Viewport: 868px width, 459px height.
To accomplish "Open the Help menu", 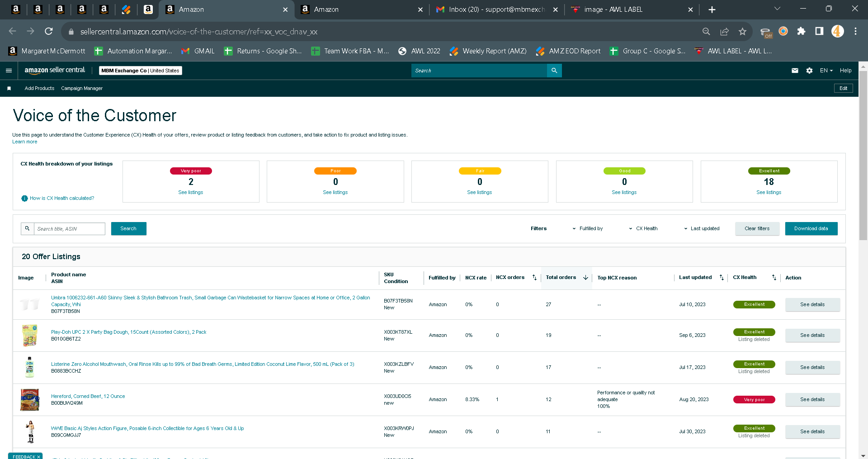I will pos(845,71).
